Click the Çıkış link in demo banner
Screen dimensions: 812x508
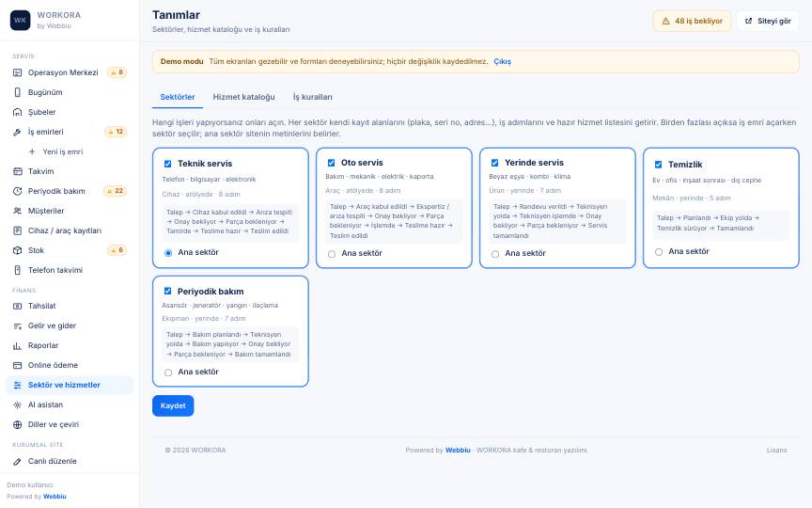pos(502,62)
